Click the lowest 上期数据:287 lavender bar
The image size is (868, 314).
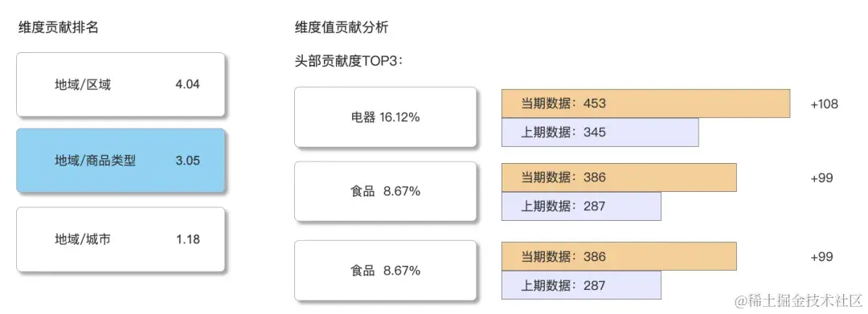click(581, 285)
